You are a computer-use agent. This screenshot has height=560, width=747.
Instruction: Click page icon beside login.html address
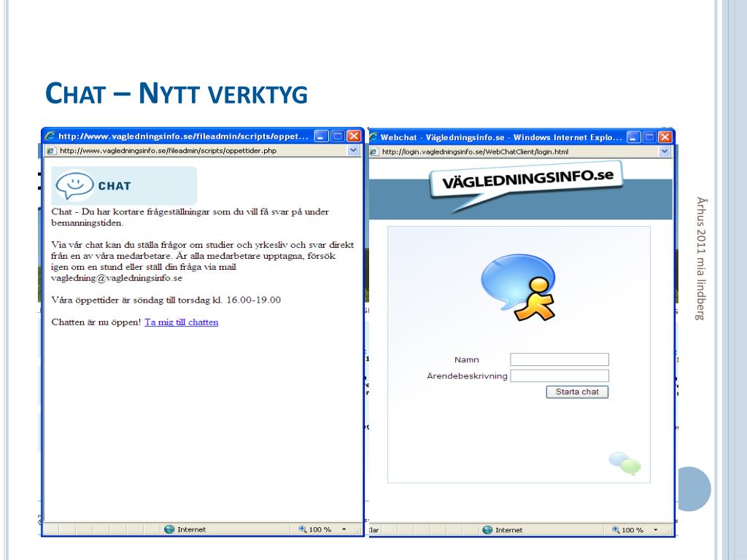pos(374,152)
